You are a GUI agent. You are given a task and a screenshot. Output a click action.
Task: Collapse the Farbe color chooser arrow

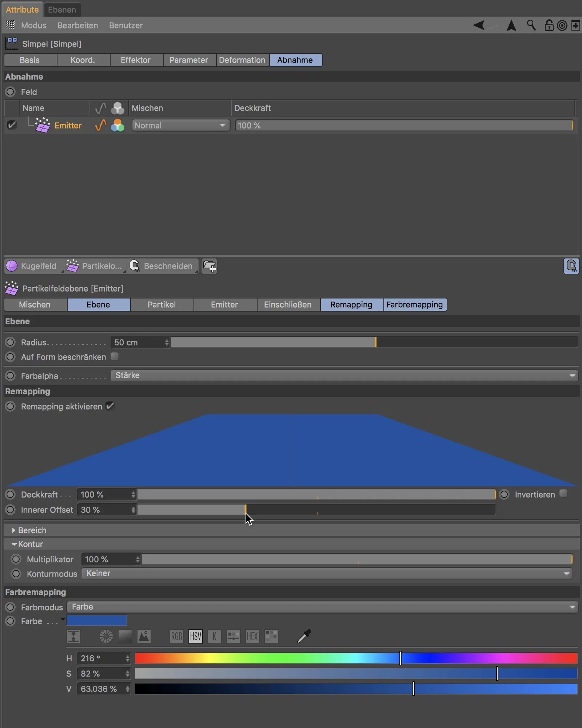[63, 619]
